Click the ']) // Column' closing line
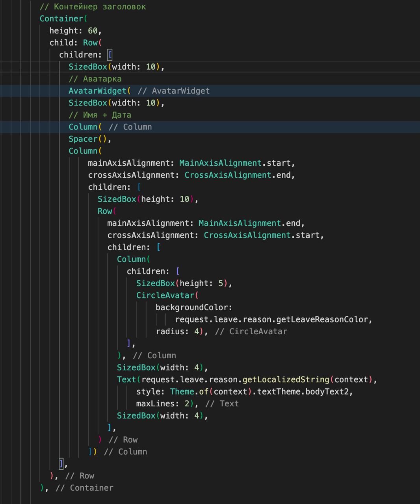Viewport: 420px width, 504px height. [117, 452]
